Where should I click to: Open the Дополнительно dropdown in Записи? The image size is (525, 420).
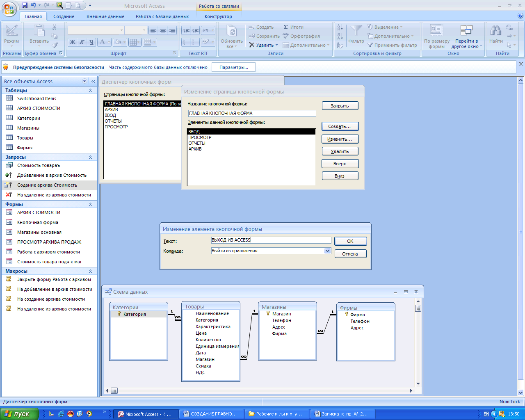click(306, 45)
